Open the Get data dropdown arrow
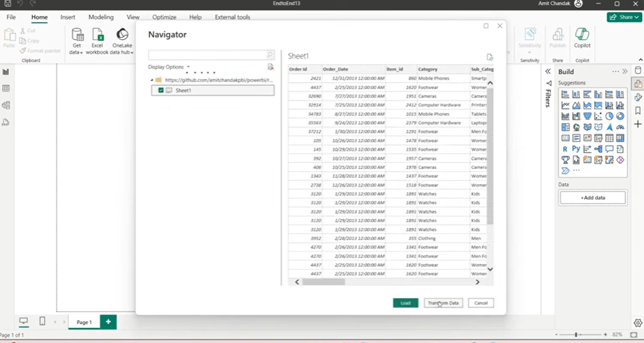 82,53
